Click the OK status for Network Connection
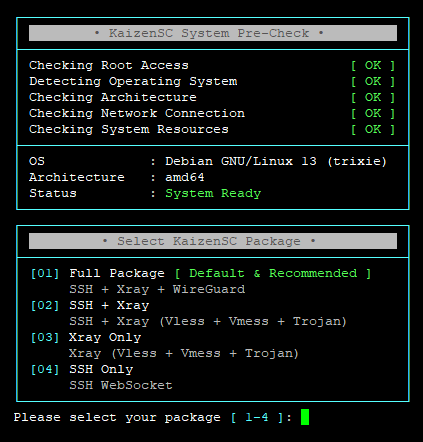 click(373, 113)
